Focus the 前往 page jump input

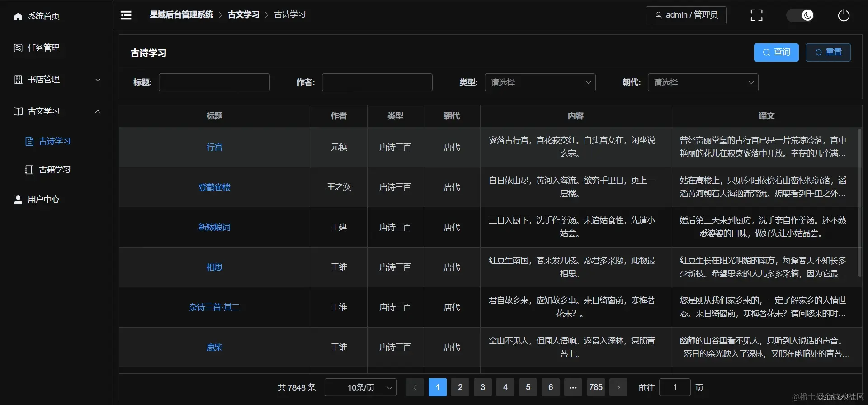tap(675, 387)
